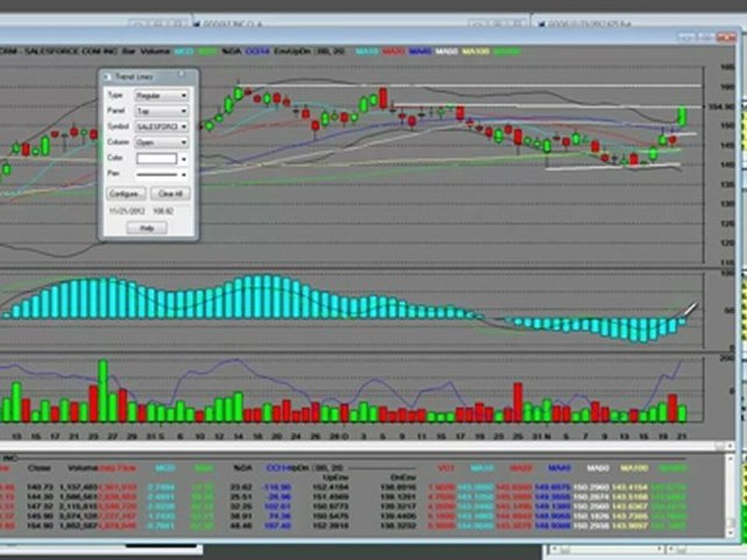Viewport: 747px width, 560px height.
Task: Click the CCI14 label in chart header
Action: pyautogui.click(x=258, y=51)
